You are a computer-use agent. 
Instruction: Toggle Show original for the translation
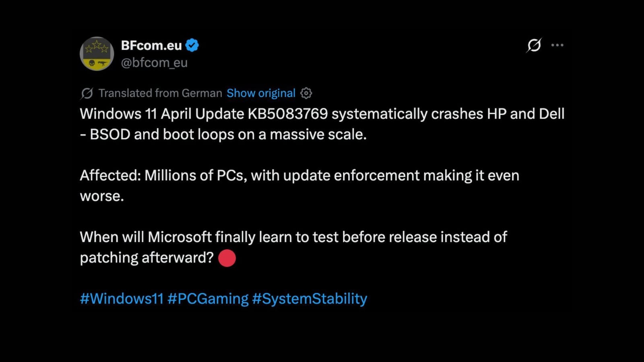pyautogui.click(x=261, y=93)
